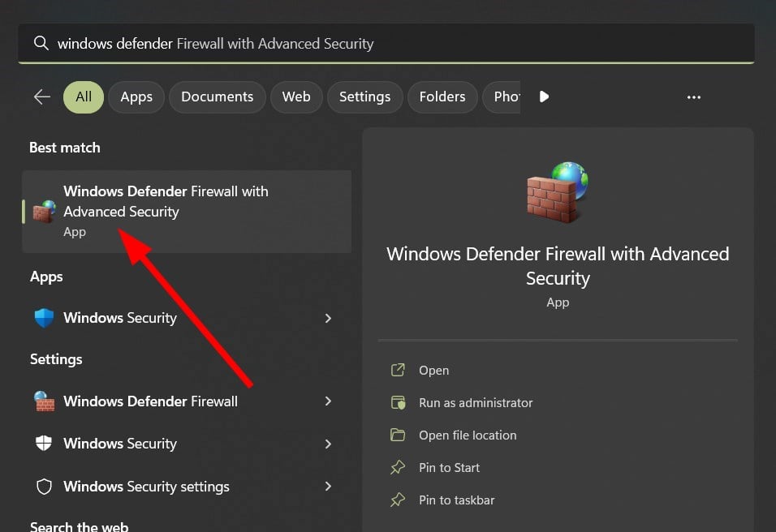Select the Web search tab

(296, 97)
